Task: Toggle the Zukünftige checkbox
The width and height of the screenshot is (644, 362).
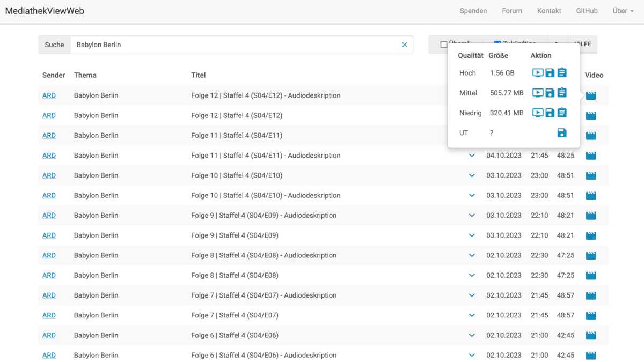Action: pos(497,44)
